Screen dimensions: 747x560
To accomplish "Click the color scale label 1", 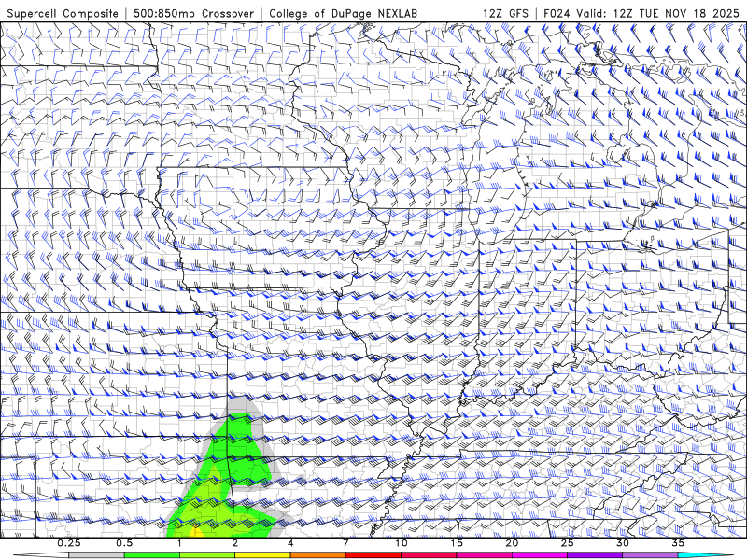I will 179,543.
